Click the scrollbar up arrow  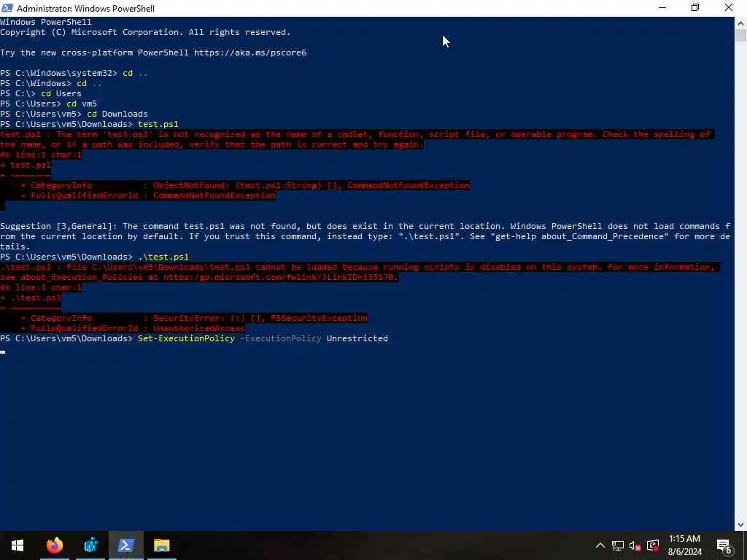pos(741,23)
